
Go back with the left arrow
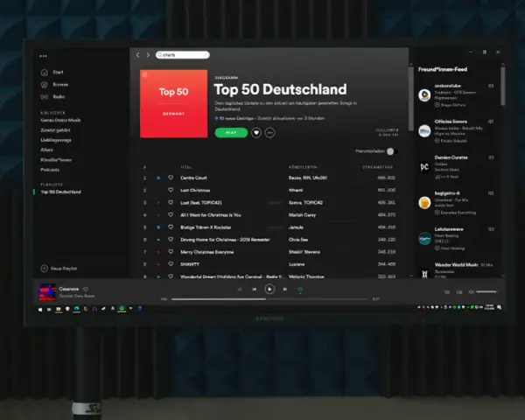(x=138, y=55)
